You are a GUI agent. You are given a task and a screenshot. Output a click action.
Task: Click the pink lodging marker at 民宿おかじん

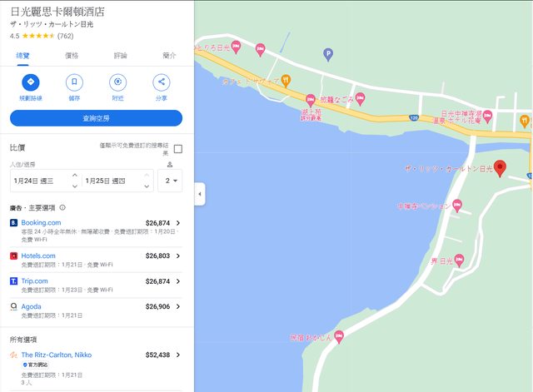(338, 336)
